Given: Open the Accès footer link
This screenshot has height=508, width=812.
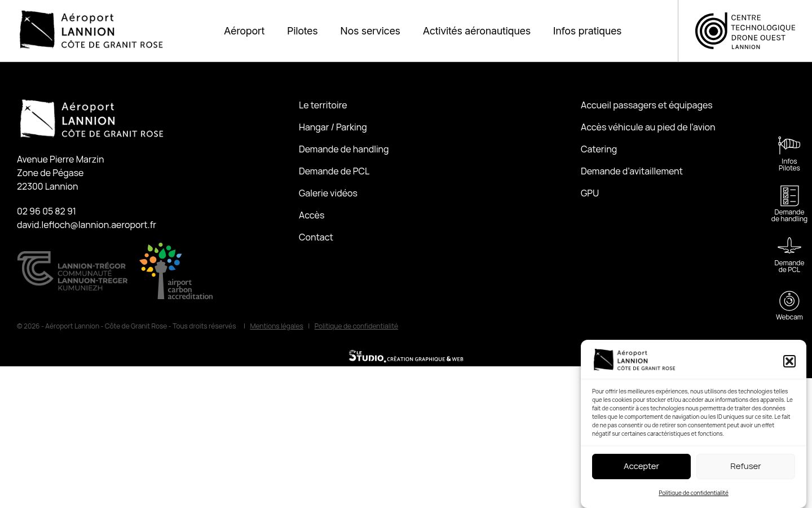Looking at the screenshot, I should pos(311,215).
